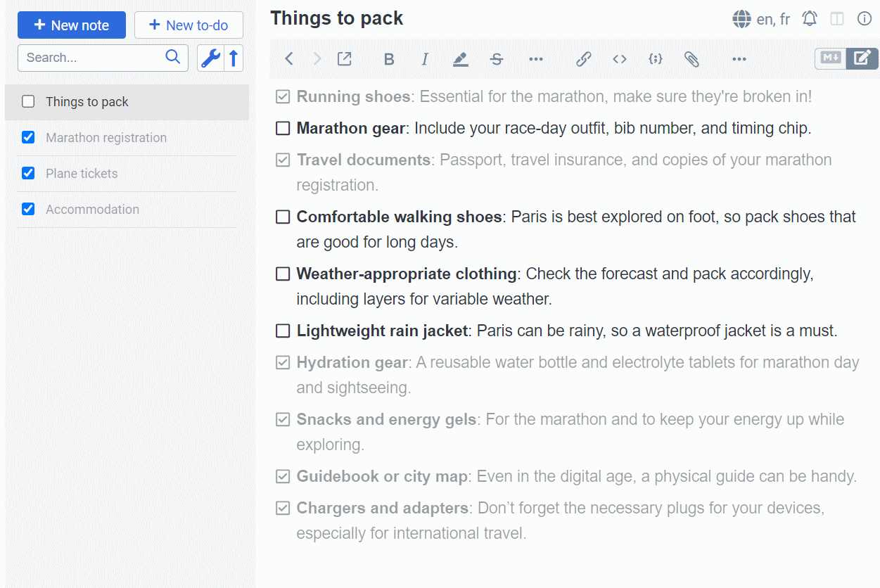Image resolution: width=880 pixels, height=588 pixels.
Task: Check the Things to pack to-do
Action: 28,102
